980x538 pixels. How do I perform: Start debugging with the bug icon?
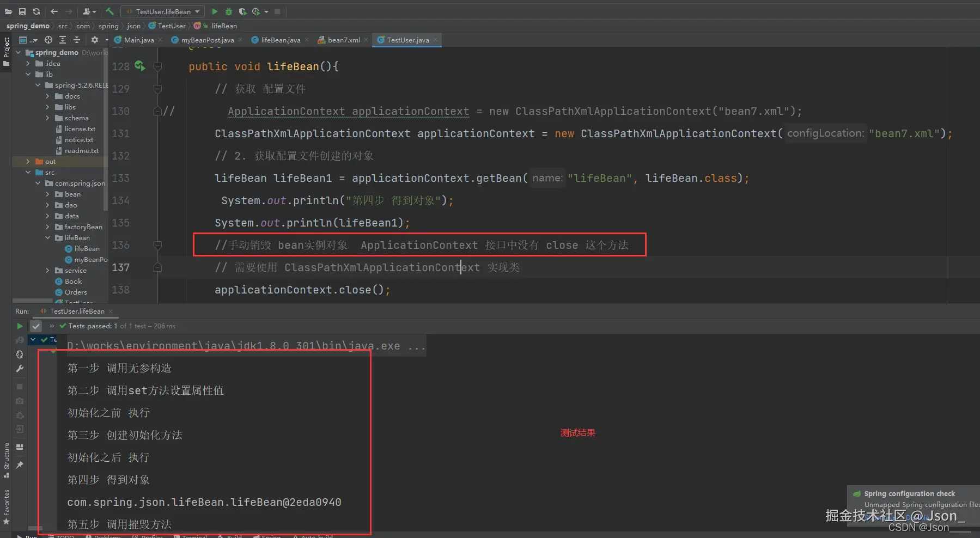tap(229, 11)
